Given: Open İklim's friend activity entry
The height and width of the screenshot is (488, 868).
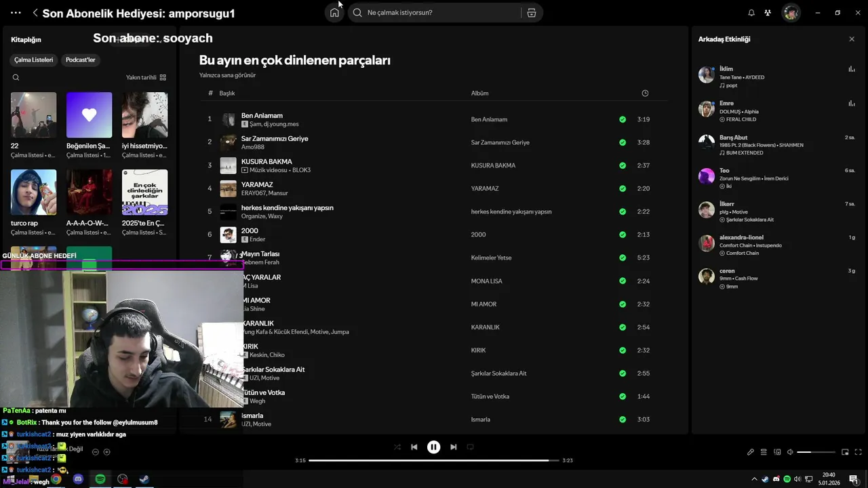Looking at the screenshot, I should pyautogui.click(x=776, y=77).
